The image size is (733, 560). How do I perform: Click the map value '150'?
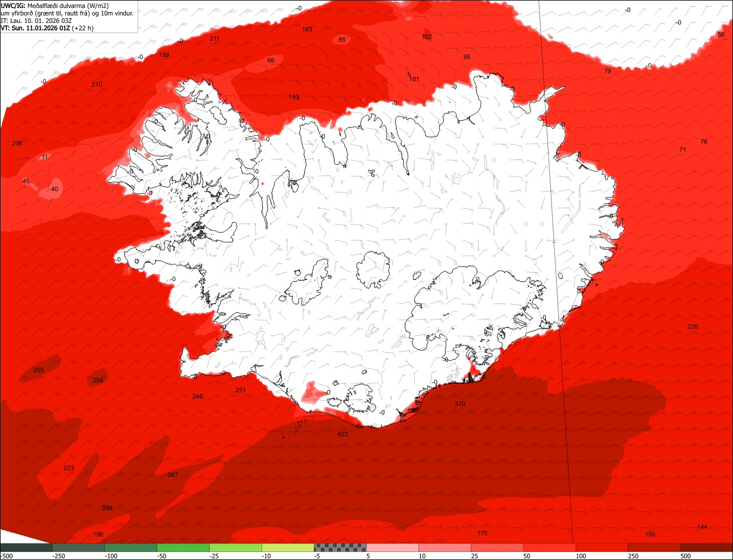coord(650,534)
